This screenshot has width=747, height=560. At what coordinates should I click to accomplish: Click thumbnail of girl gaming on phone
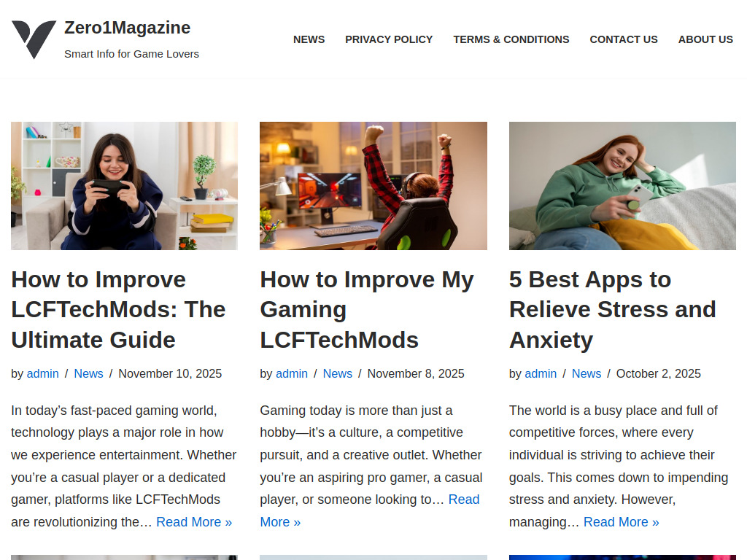point(124,186)
